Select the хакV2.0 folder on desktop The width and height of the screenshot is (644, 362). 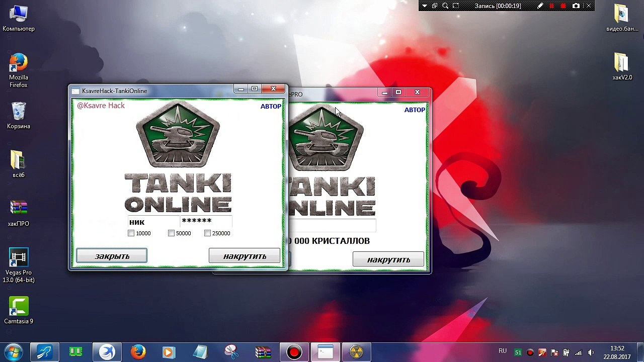pyautogui.click(x=622, y=66)
